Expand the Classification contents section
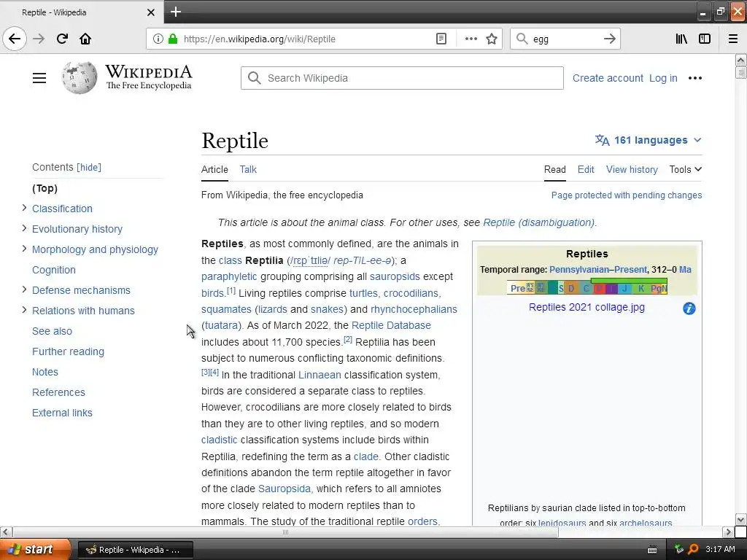The height and width of the screenshot is (560, 747). tap(24, 208)
